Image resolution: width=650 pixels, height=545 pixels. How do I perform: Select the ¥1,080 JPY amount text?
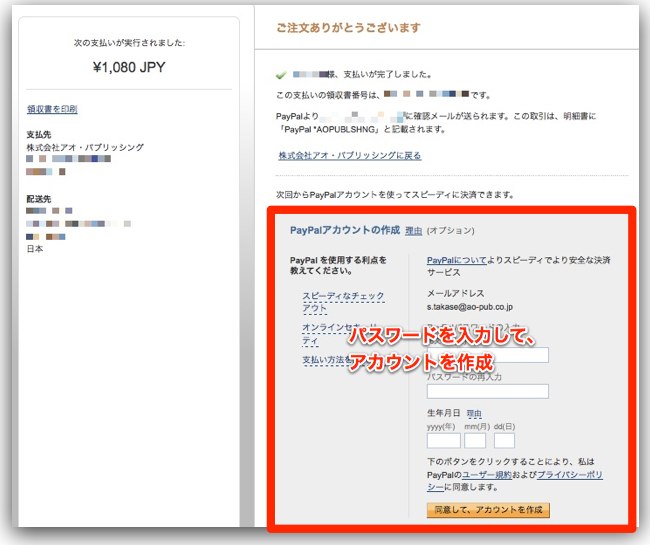click(129, 67)
